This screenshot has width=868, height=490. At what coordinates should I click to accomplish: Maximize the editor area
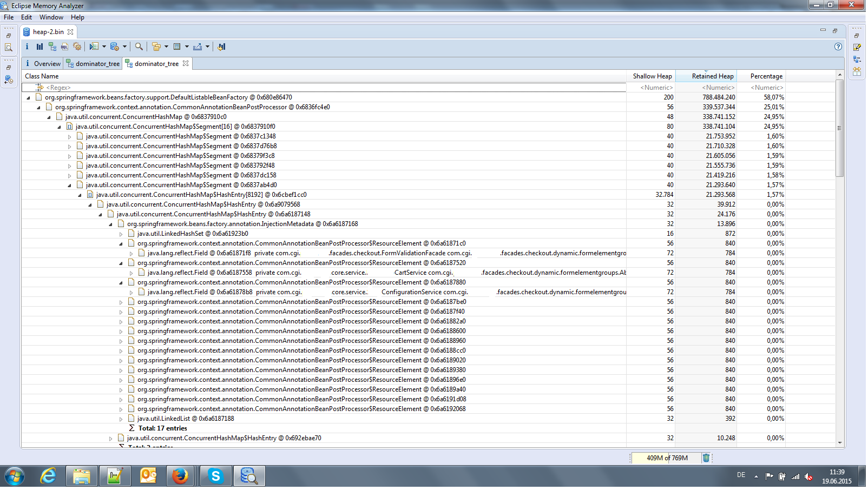coord(835,30)
